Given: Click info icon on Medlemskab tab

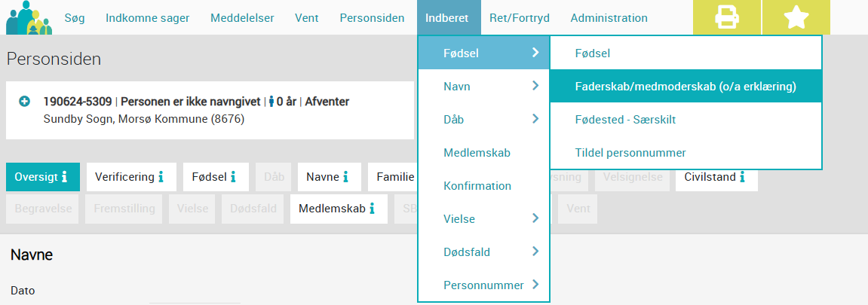Looking at the screenshot, I should tap(372, 209).
